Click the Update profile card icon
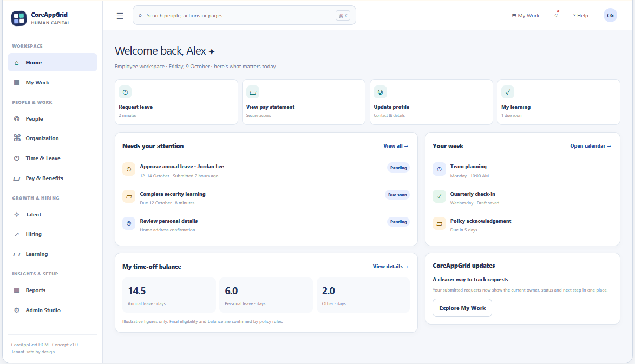This screenshot has width=635, height=364. click(x=380, y=92)
